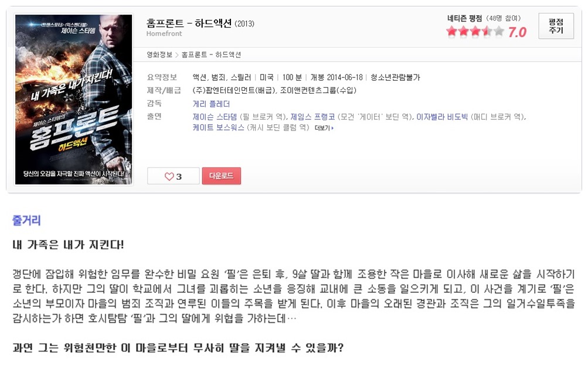The image size is (588, 383).
Task: Click the like count number 3
Action: pos(179,176)
